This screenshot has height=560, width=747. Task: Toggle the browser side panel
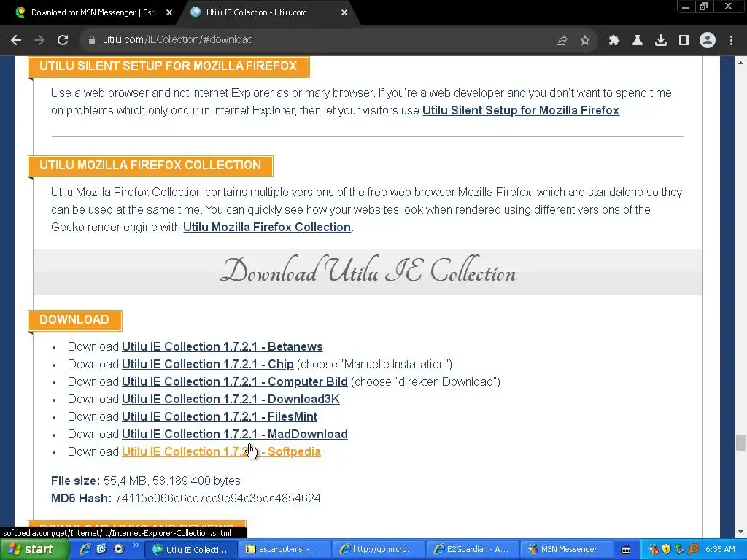click(x=684, y=41)
